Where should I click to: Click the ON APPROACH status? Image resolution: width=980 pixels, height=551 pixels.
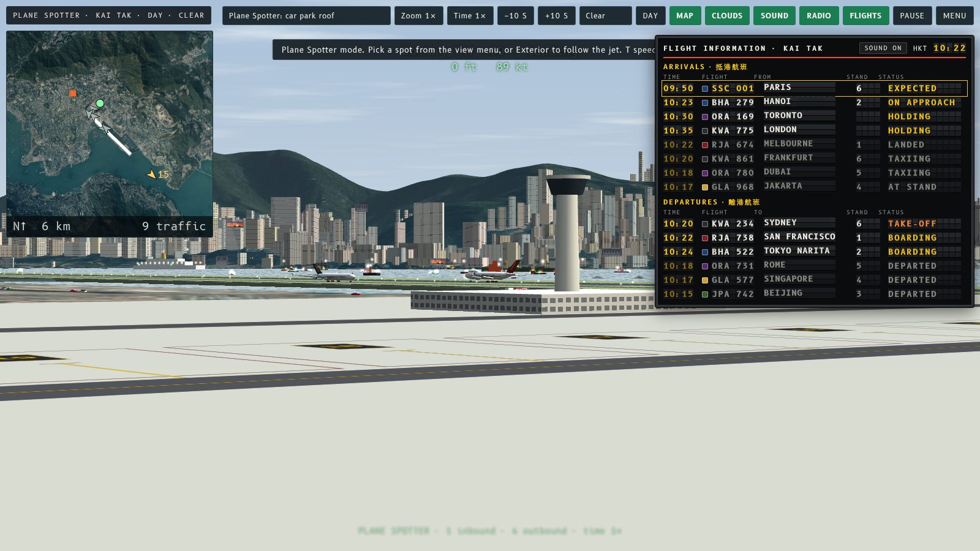click(x=922, y=103)
